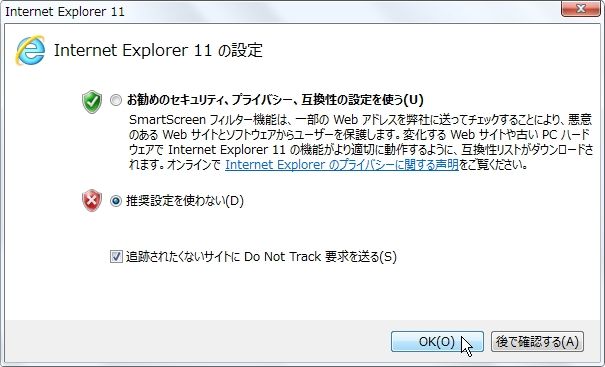Toggle the Do Not Track request checkbox
This screenshot has width=605, height=367.
[116, 257]
